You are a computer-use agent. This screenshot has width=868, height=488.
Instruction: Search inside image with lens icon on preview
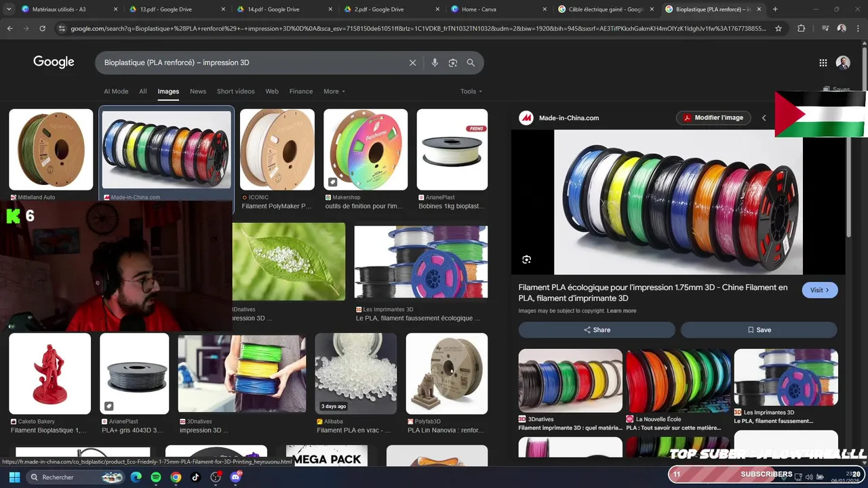click(526, 260)
